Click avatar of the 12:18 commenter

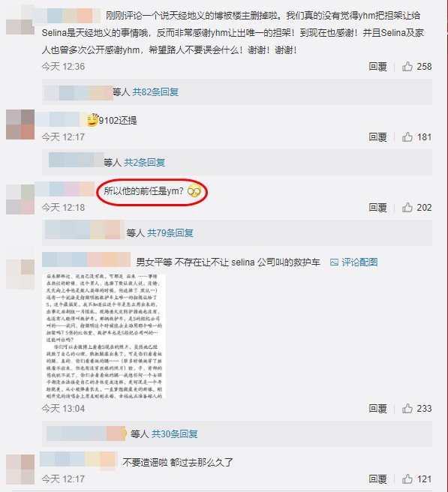tap(20, 199)
